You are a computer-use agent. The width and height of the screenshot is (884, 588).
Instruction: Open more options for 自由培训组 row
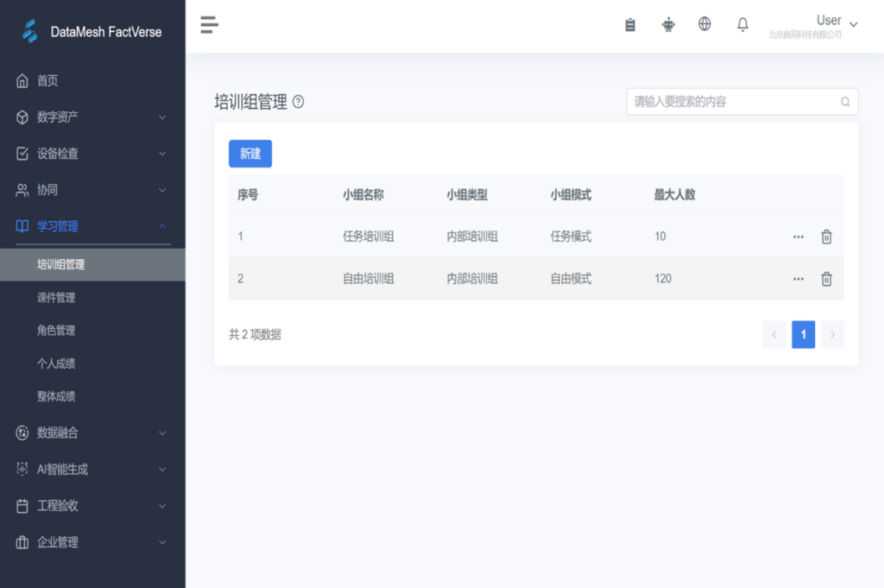click(x=799, y=279)
